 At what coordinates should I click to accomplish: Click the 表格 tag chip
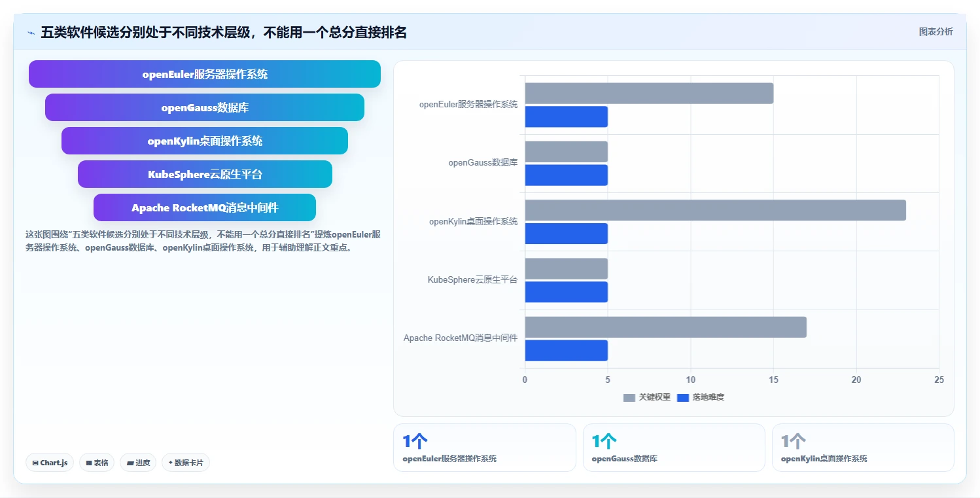coord(97,463)
